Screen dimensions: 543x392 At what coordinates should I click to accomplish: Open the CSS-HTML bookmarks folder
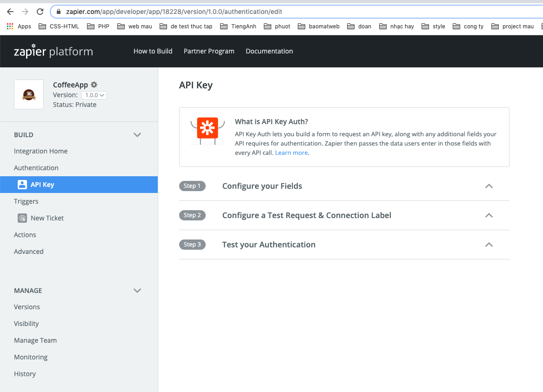coord(59,27)
